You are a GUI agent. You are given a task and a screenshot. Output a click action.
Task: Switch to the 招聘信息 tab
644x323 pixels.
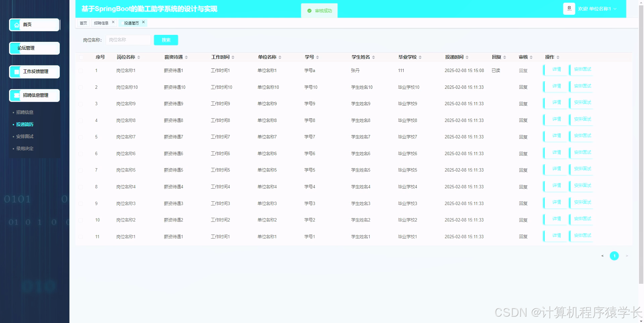pyautogui.click(x=101, y=23)
